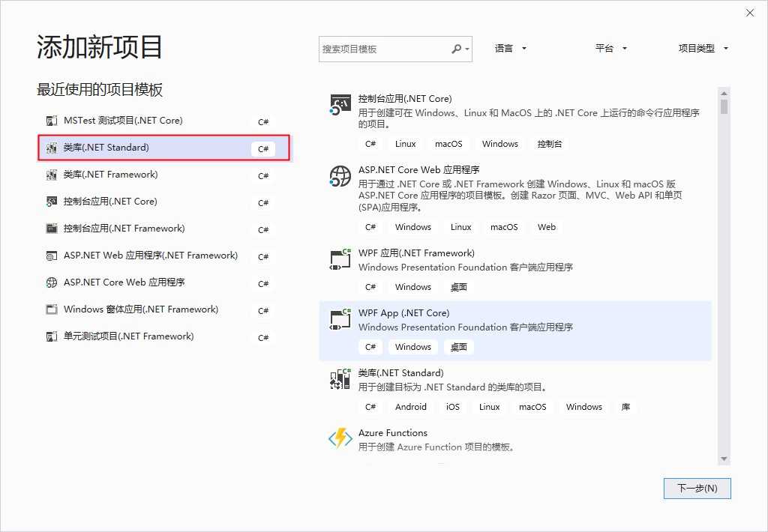Click the scrollbar up arrow in template list

pos(724,93)
